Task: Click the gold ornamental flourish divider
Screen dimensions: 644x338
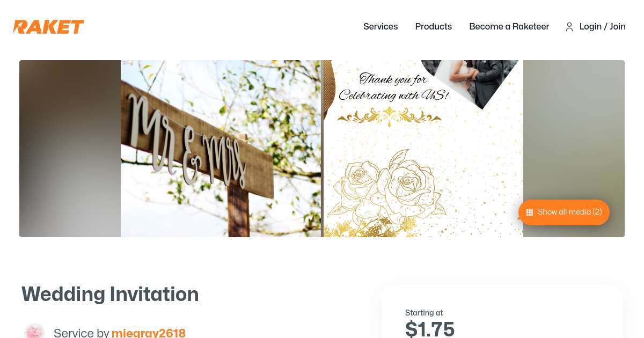Action: coord(390,116)
